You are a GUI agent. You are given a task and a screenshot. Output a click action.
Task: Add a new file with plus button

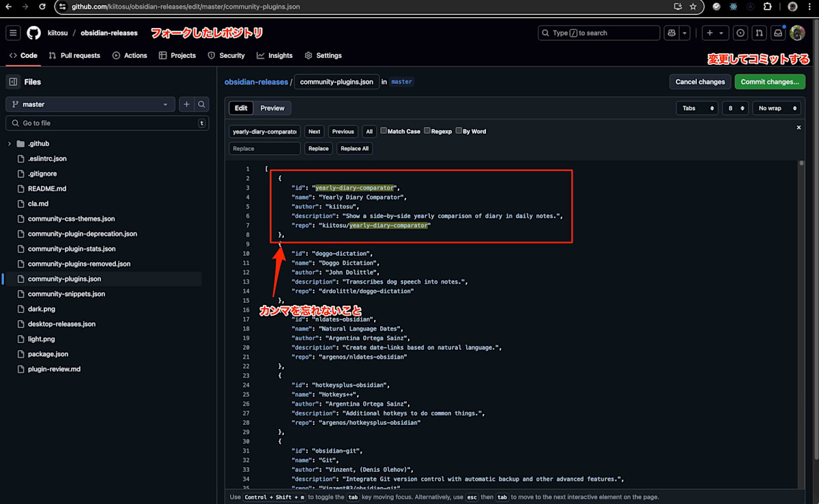186,104
